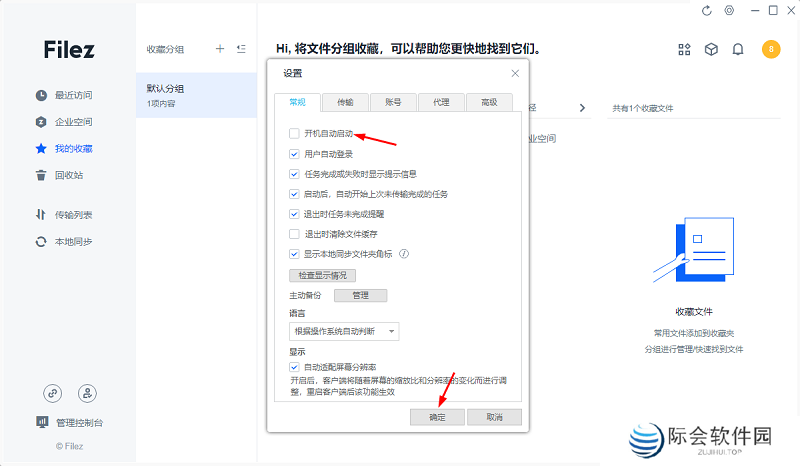Toggle 自动适配屏幕分辨率 checkbox
800x466 pixels.
(x=294, y=367)
